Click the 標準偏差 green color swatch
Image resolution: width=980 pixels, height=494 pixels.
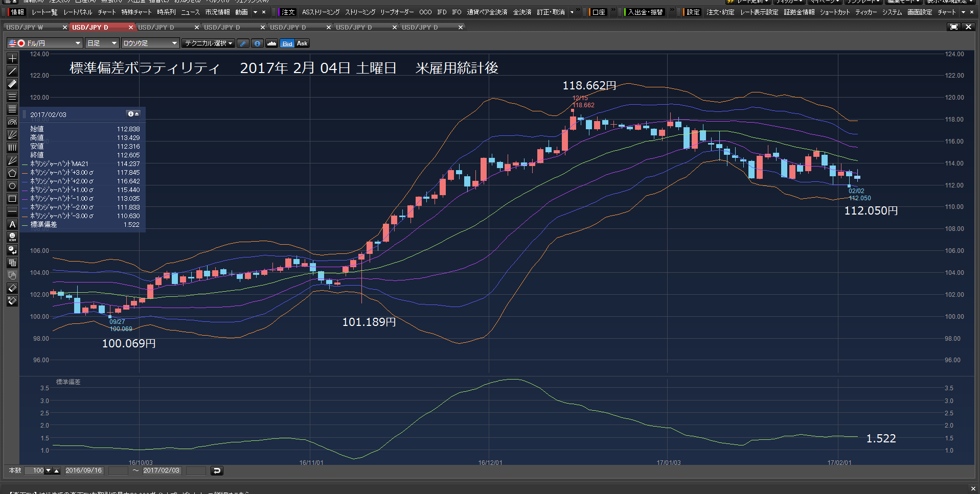tap(25, 225)
